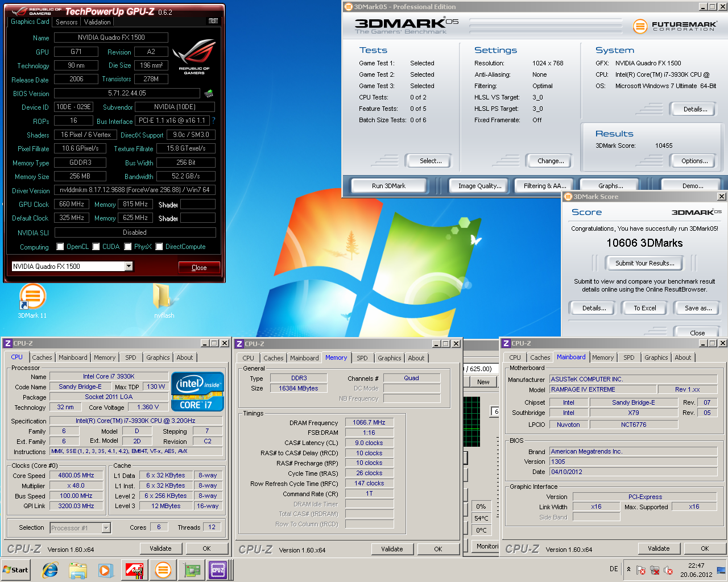Show hidden tray icons via the chevron
The width and height of the screenshot is (728, 582).
click(628, 569)
